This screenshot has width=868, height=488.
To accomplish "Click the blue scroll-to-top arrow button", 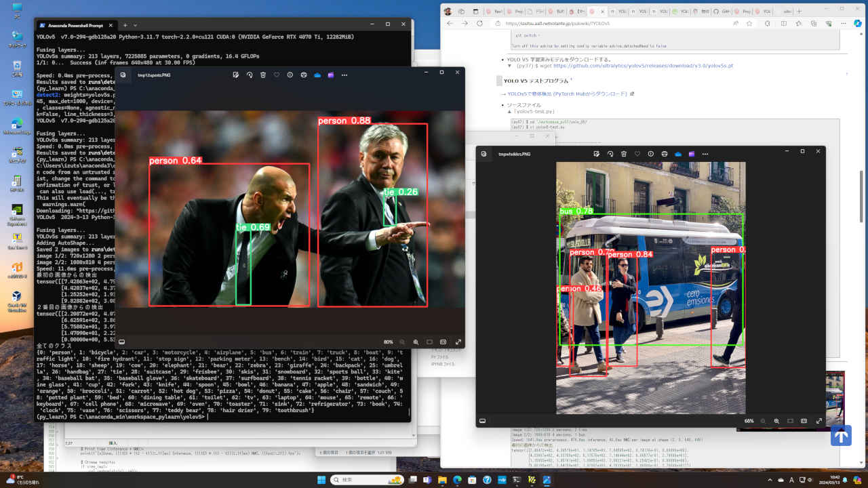I will [x=841, y=435].
